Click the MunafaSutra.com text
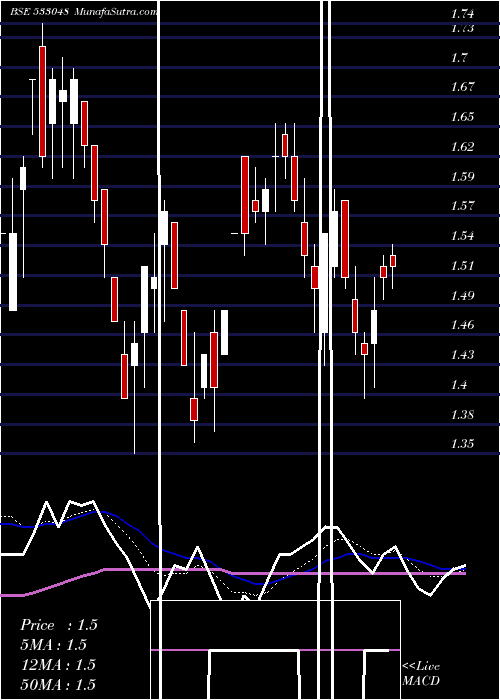The width and height of the screenshot is (500, 700). coord(116,12)
